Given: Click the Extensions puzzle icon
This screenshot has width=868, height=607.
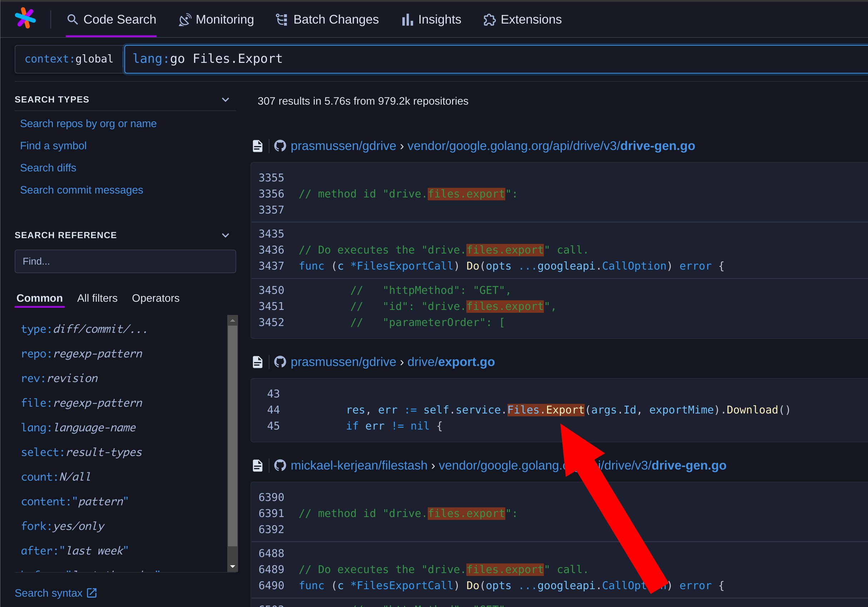Looking at the screenshot, I should [x=490, y=20].
